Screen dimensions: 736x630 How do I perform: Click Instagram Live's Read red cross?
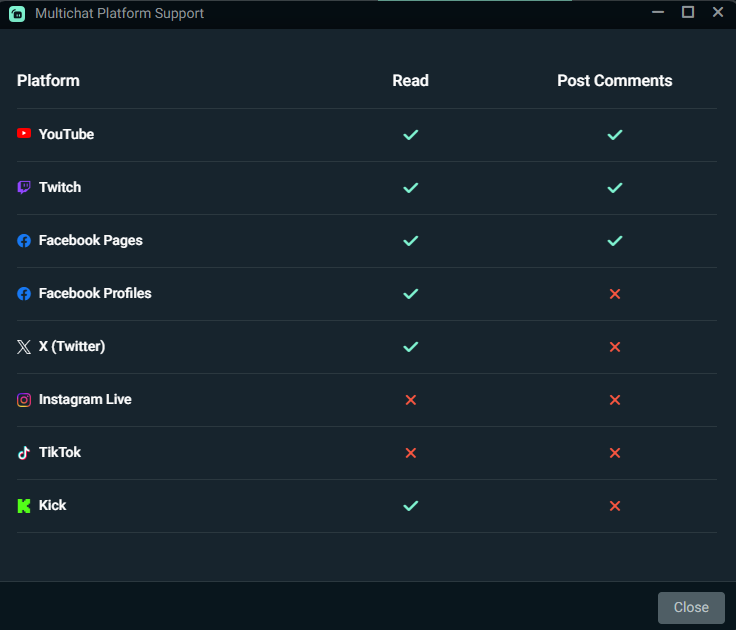click(x=411, y=400)
